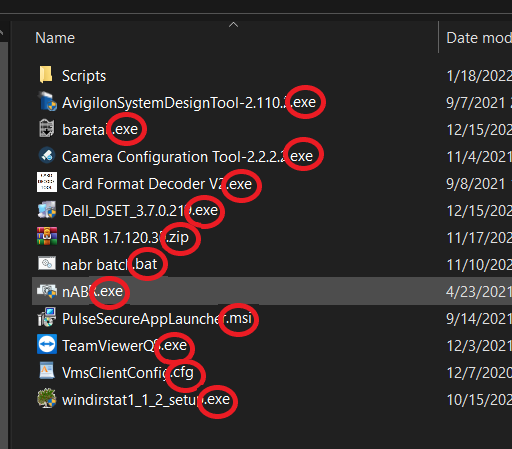The image size is (512, 449).
Task: Sort files by the Name column
Action: [x=55, y=38]
